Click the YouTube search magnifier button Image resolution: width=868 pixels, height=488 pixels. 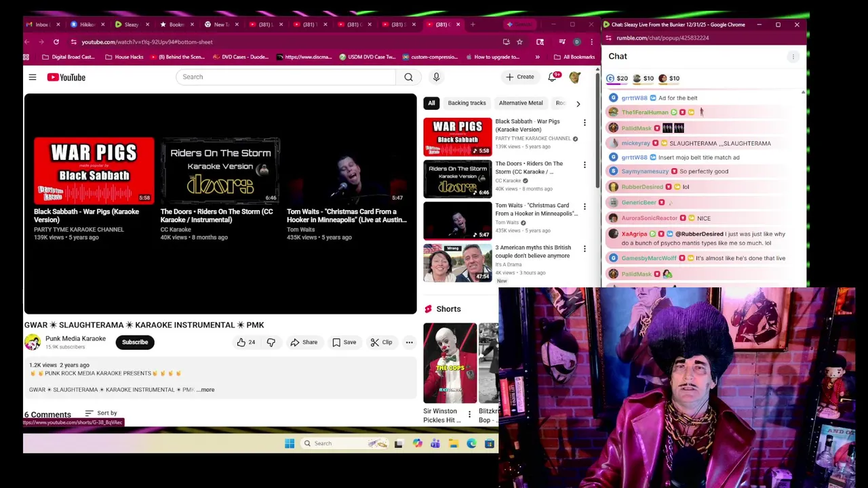[x=408, y=77]
